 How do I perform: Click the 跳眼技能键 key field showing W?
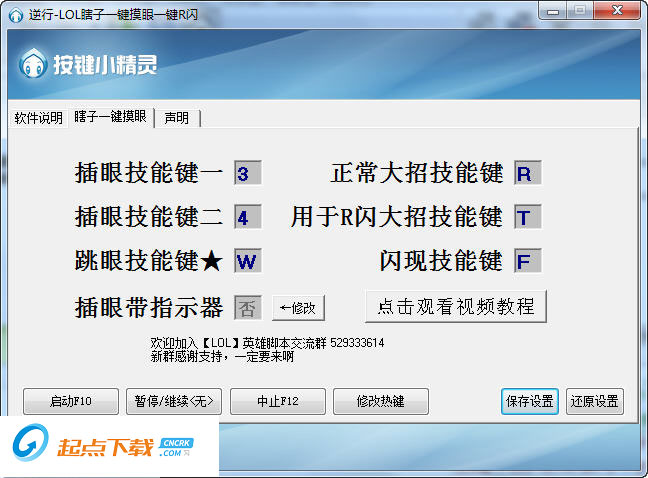[x=248, y=261]
